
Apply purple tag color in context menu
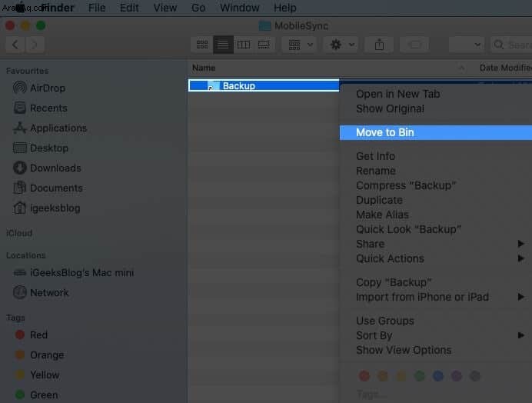pos(457,376)
